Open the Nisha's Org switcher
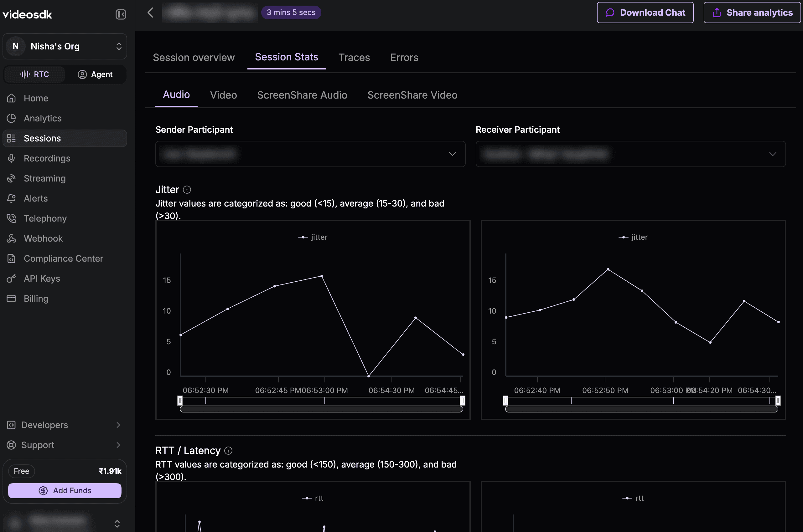Image resolution: width=803 pixels, height=532 pixels. (65, 46)
